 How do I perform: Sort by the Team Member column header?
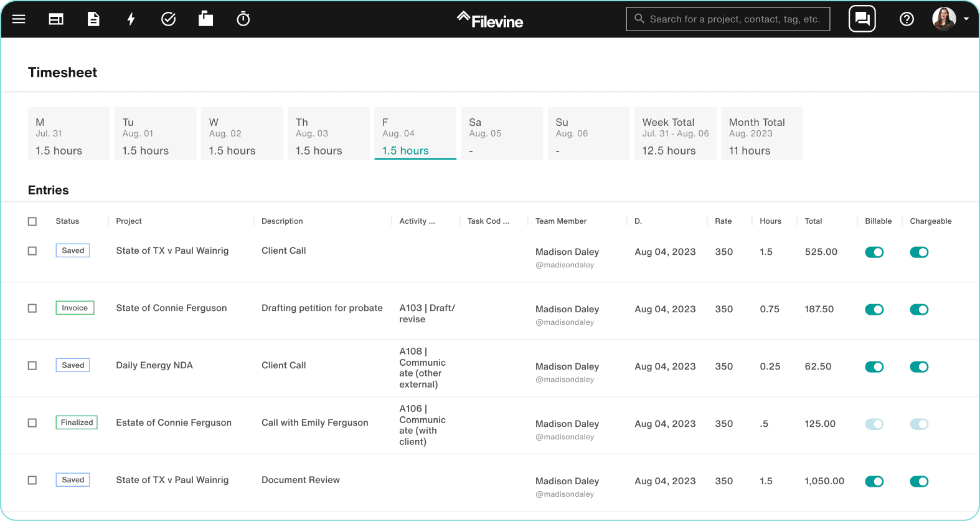coord(561,221)
